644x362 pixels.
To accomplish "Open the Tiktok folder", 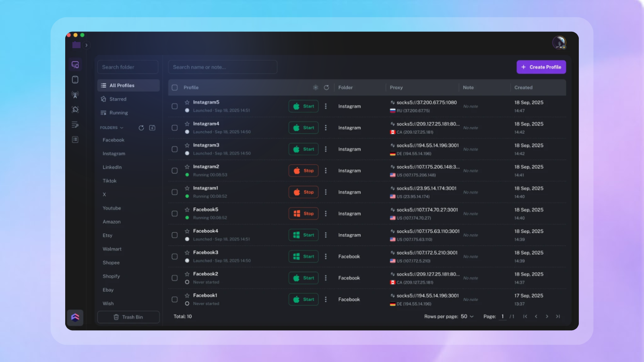I will [109, 181].
